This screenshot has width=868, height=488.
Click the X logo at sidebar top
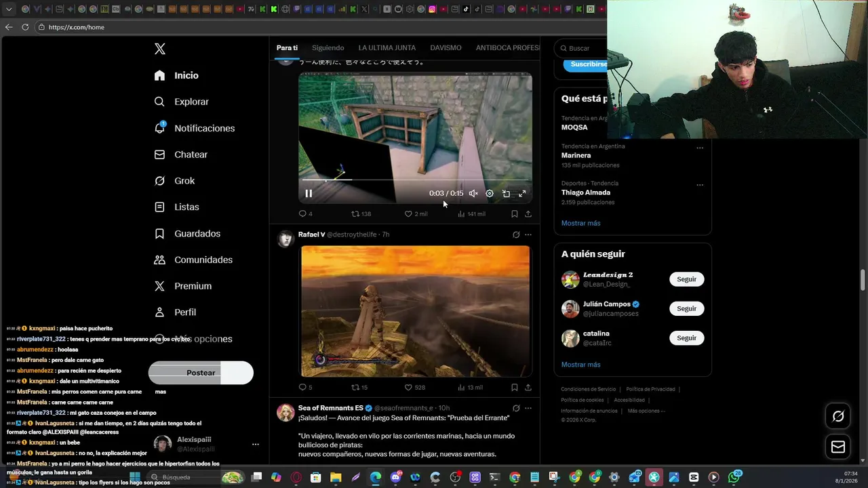(160, 49)
